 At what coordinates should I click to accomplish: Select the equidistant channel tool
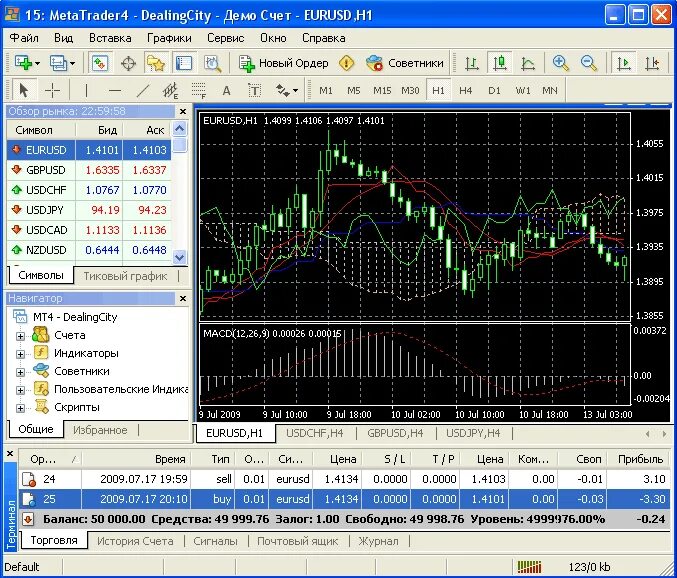pyautogui.click(x=171, y=90)
